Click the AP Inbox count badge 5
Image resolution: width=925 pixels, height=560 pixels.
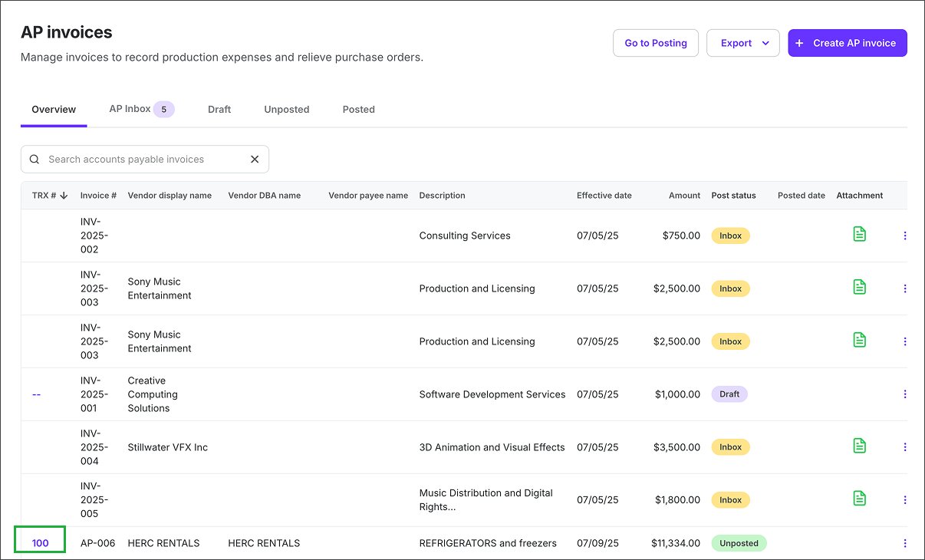pos(164,109)
